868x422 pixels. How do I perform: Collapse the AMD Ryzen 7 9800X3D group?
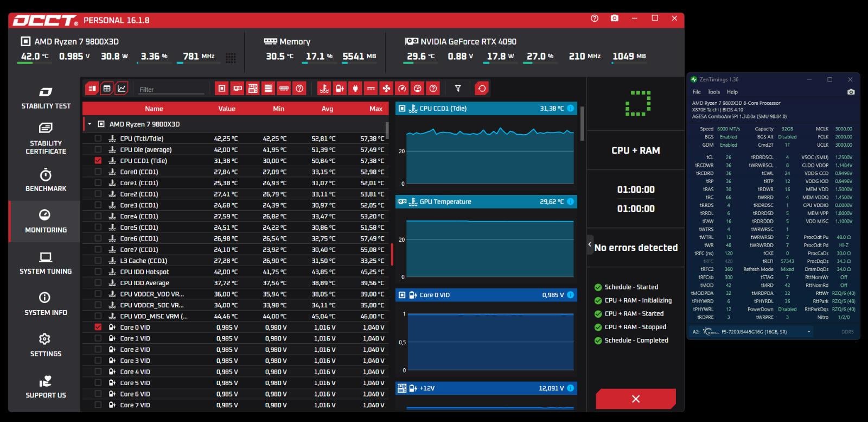[x=90, y=124]
